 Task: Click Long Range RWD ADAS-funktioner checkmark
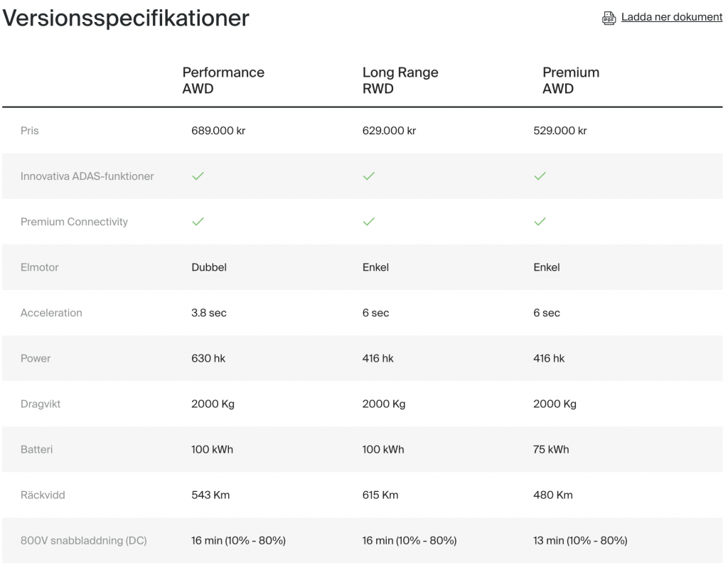coord(368,176)
